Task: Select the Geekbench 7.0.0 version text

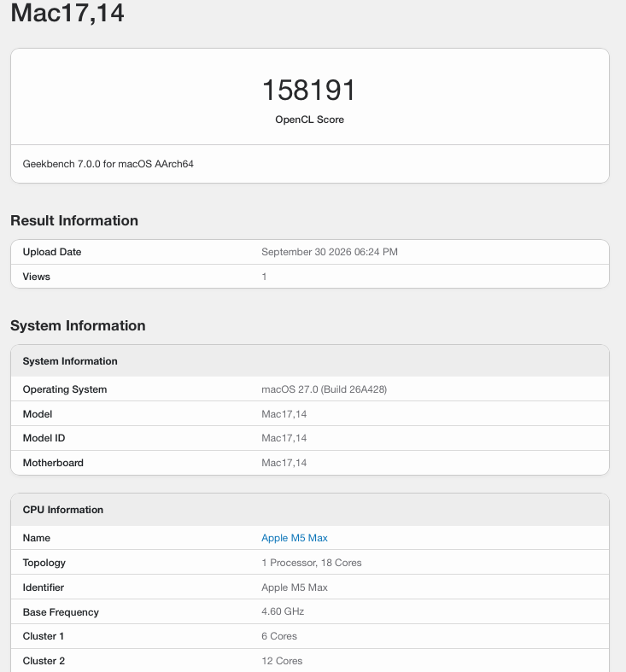Action: click(108, 164)
